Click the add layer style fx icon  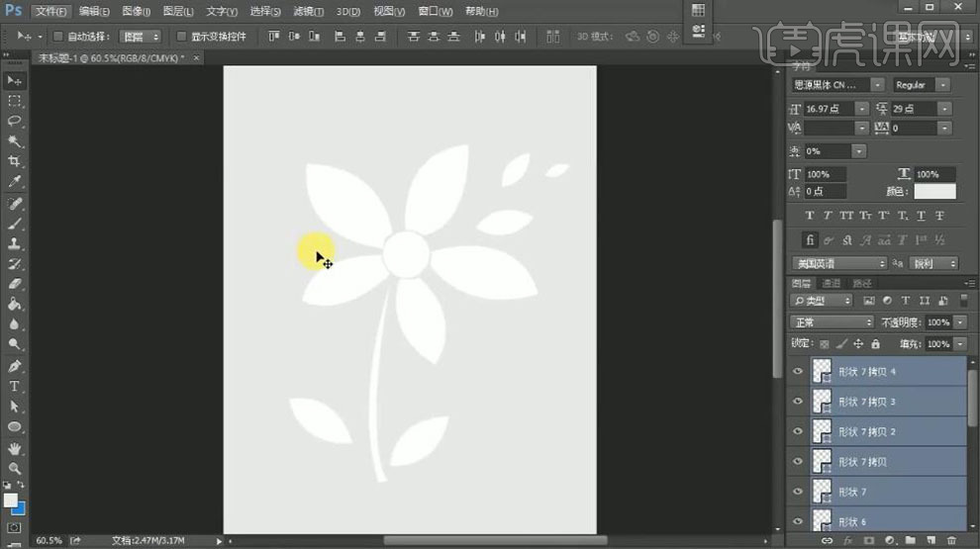point(846,541)
